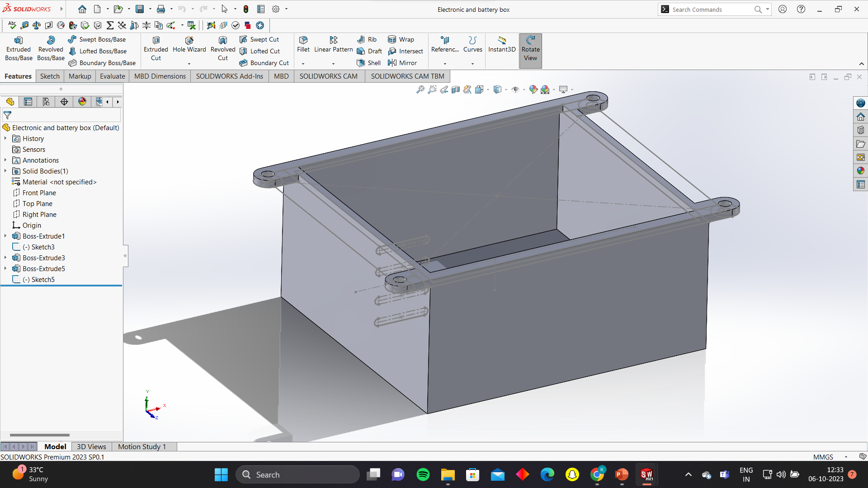The height and width of the screenshot is (488, 868).
Task: Toggle the Hide/Show Items eye icon
Action: click(x=515, y=89)
